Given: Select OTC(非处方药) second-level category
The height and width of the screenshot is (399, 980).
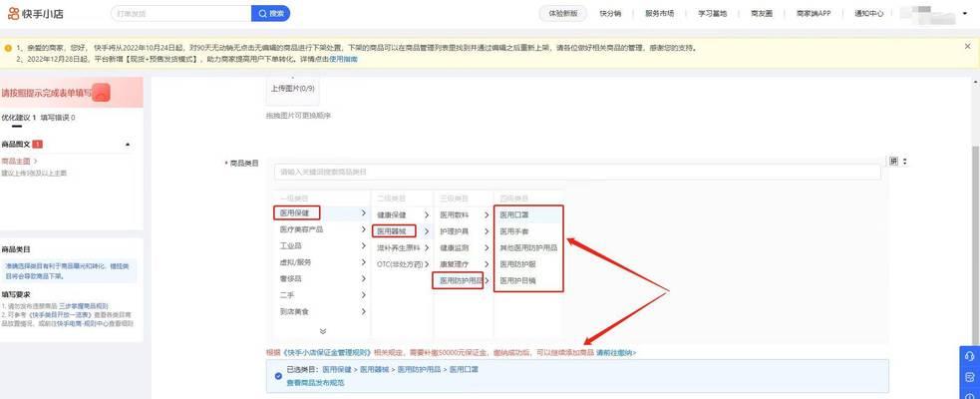Looking at the screenshot, I should coord(400,264).
